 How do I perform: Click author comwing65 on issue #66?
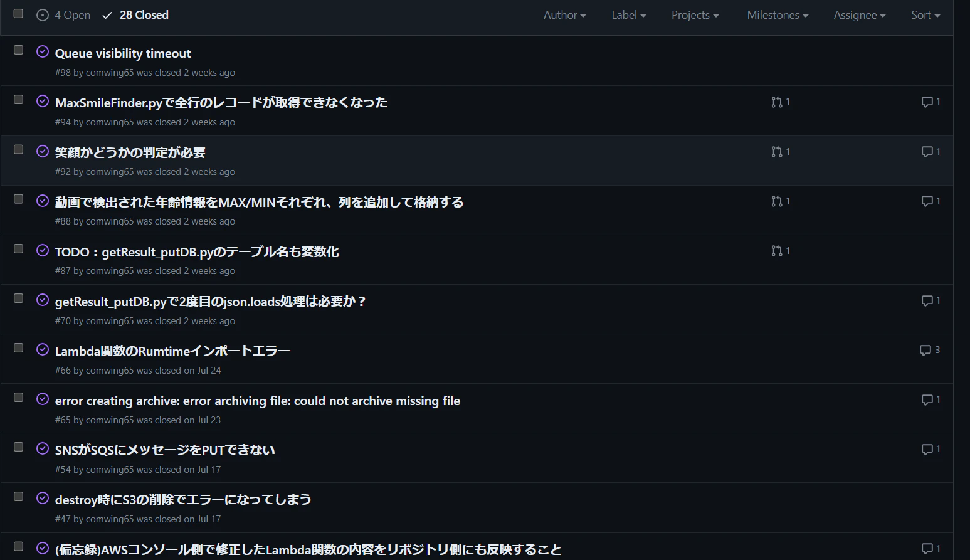point(110,371)
